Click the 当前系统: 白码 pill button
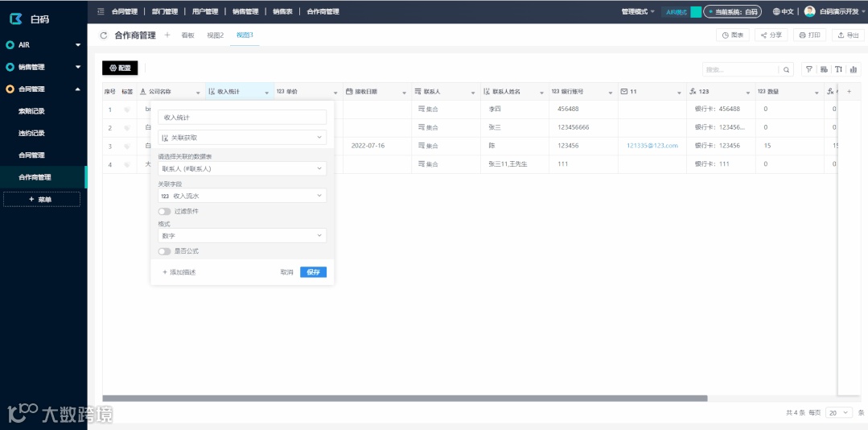This screenshot has height=430, width=868. coord(732,11)
